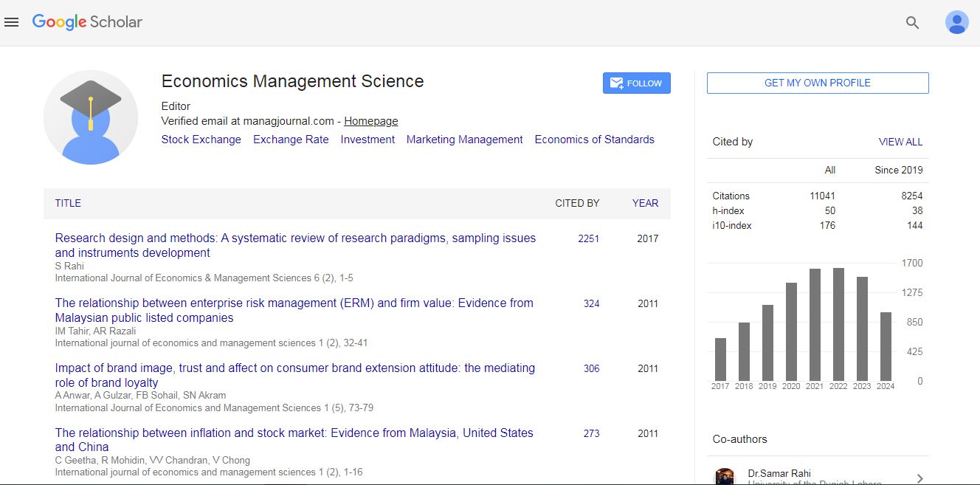View the 324 citations count
Screen dimensions: 980x485
click(x=591, y=303)
